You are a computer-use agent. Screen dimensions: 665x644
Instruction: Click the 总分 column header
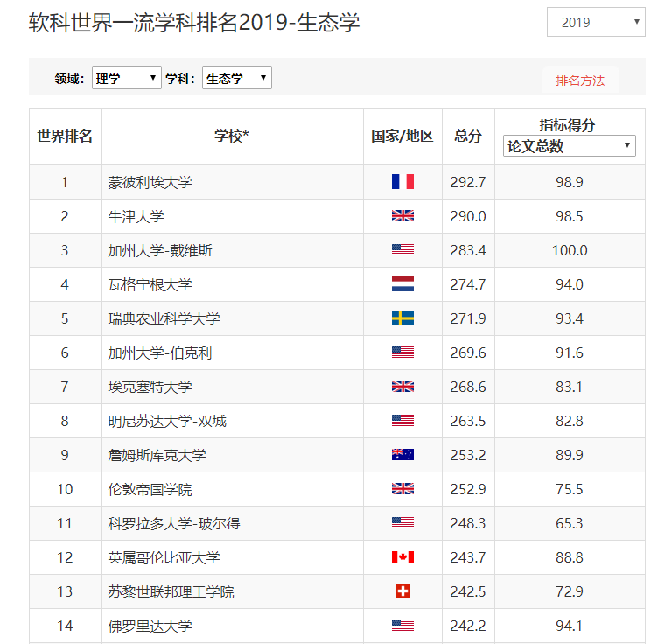coord(468,136)
